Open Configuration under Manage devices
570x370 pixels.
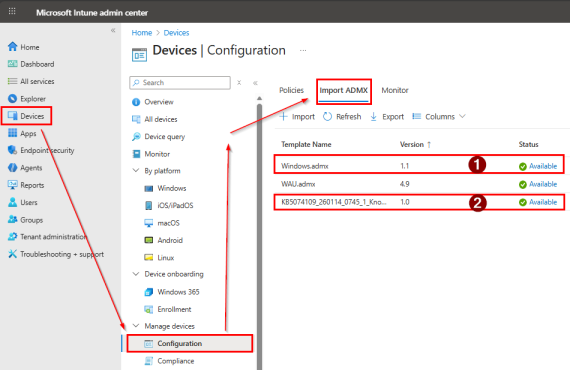pos(189,343)
